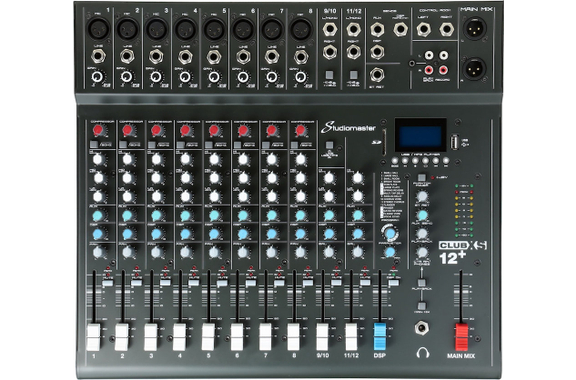576x380 pixels.
Task: Click the channel 1 HI EQ knob
Action: [x=98, y=159]
